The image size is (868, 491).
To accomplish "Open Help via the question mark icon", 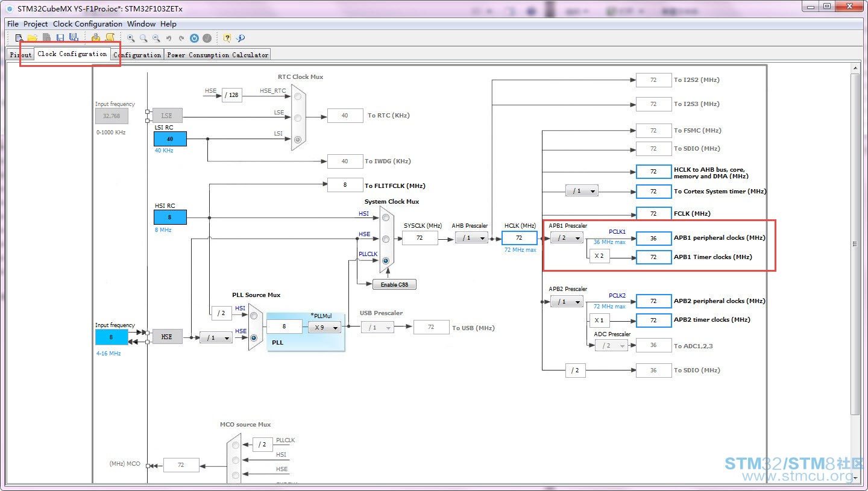I will pyautogui.click(x=227, y=38).
